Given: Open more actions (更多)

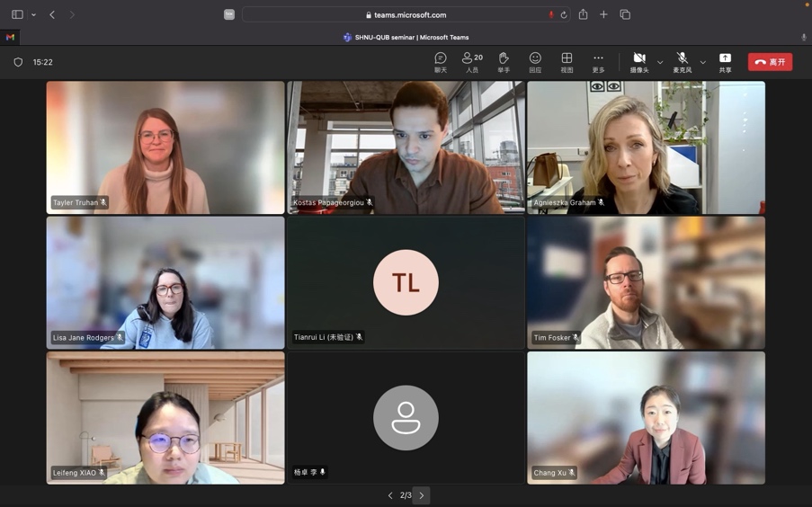Looking at the screenshot, I should [x=598, y=62].
